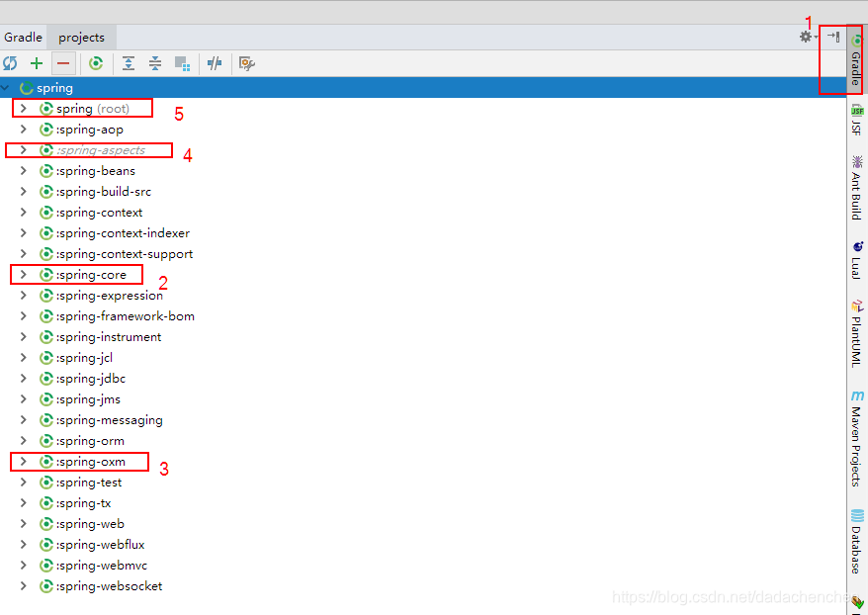This screenshot has height=615, width=868.
Task: Open the Maven Projects side tab
Action: tap(857, 438)
